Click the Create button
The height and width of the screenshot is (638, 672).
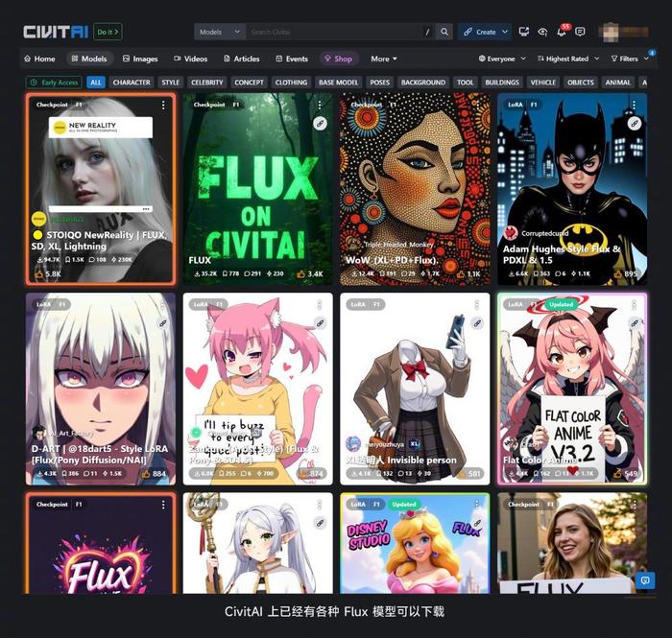480,32
